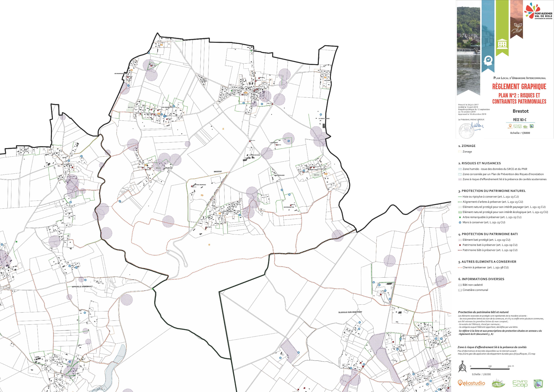Click the green square Arbre remarquable symbol
The width and height of the screenshot is (554, 392).
[x=460, y=217]
